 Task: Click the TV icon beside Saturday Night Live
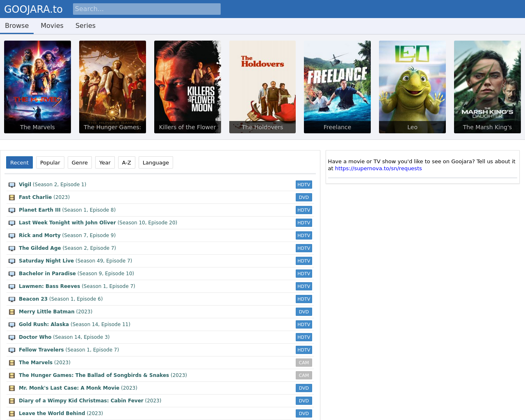tap(12, 261)
